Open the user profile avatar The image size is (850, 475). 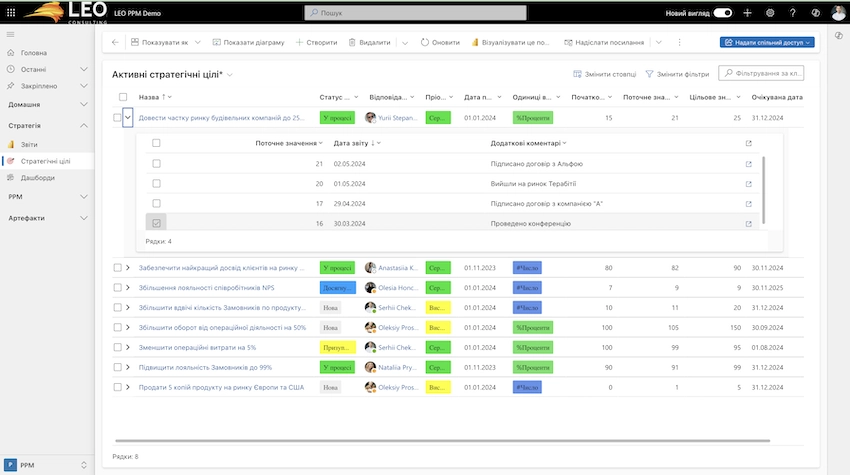838,13
